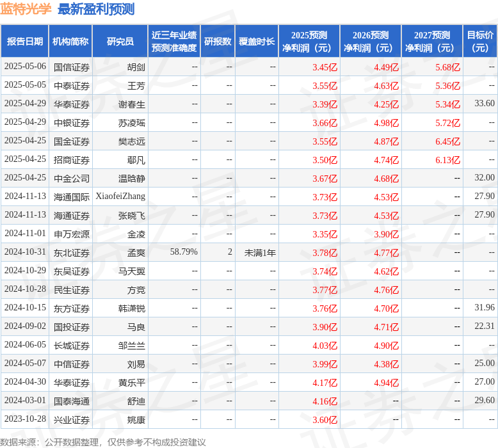Image resolution: width=498 pixels, height=448 pixels.
Task: Click researcher name 樊志远
Action: 131,141
